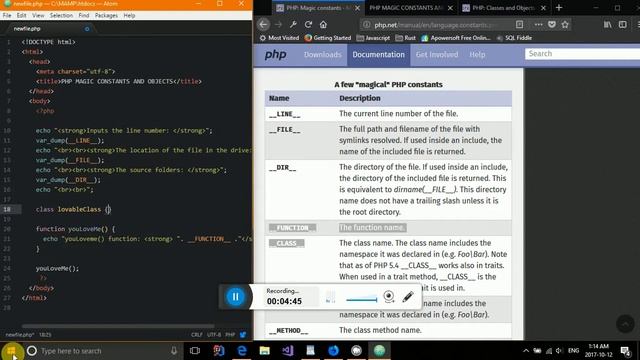Click the recorder audio level icon

click(x=330, y=297)
